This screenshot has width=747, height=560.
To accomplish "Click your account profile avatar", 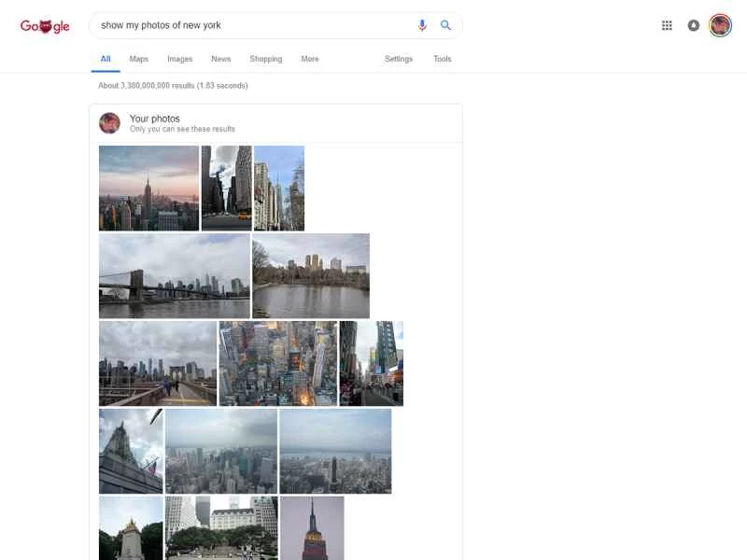I will pos(720,25).
